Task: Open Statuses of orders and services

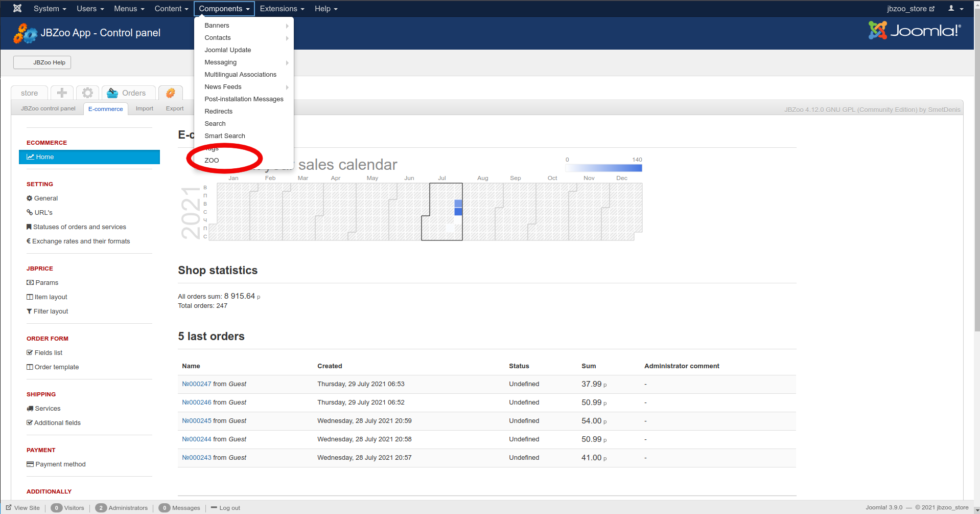Action: (x=76, y=227)
